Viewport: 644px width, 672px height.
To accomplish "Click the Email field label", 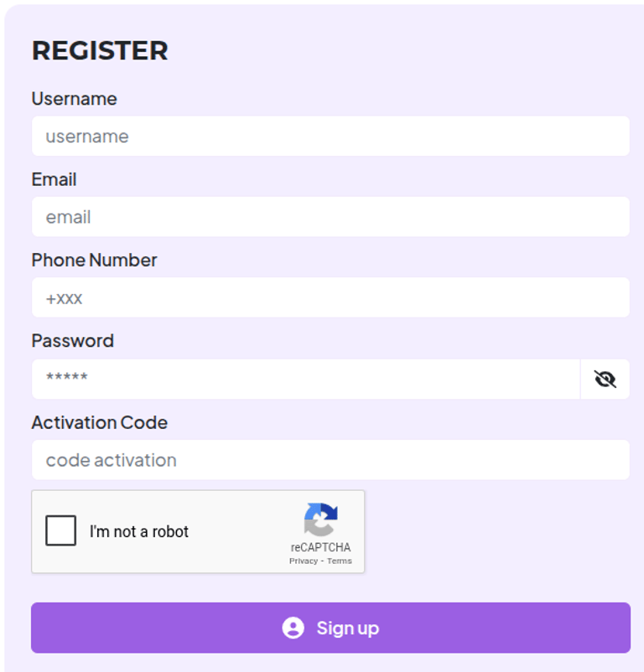I will pos(54,179).
